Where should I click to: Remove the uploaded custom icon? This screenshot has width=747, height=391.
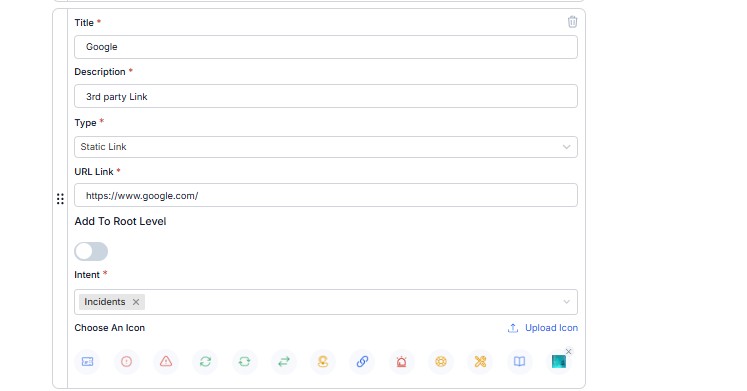(x=568, y=351)
